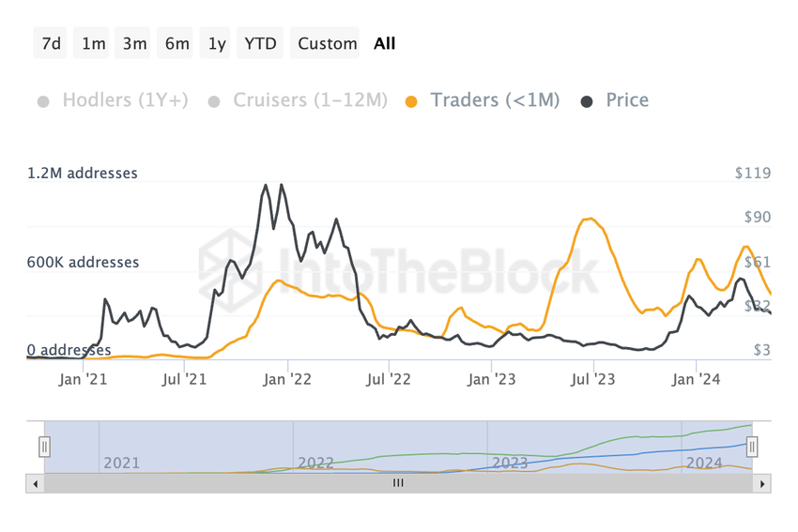Screen dimensions: 798x532
Task: Select the All time range
Action: pos(384,43)
